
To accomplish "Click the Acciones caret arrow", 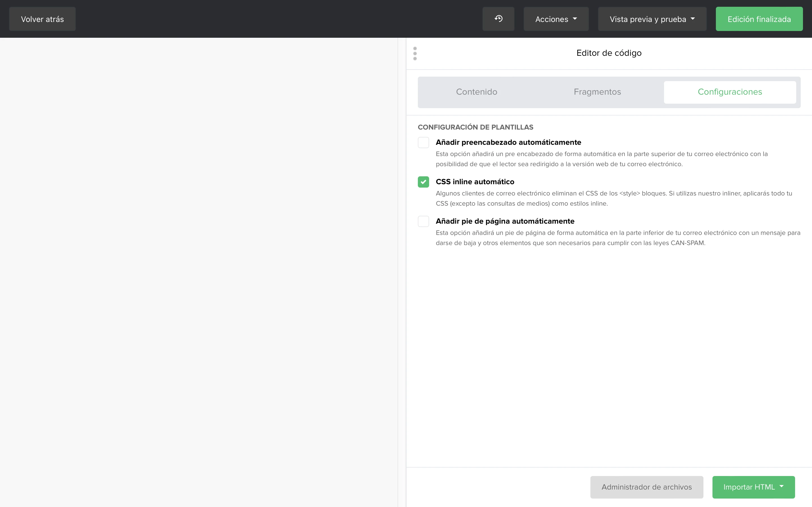I will 575,19.
